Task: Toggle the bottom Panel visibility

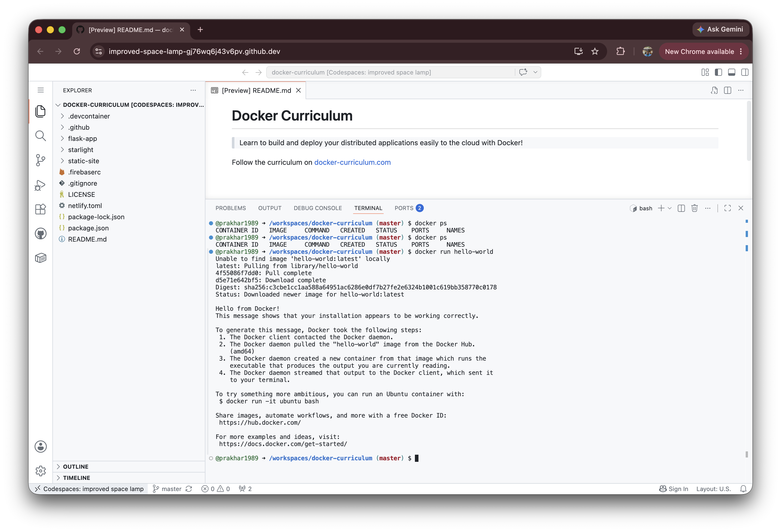Action: [732, 72]
